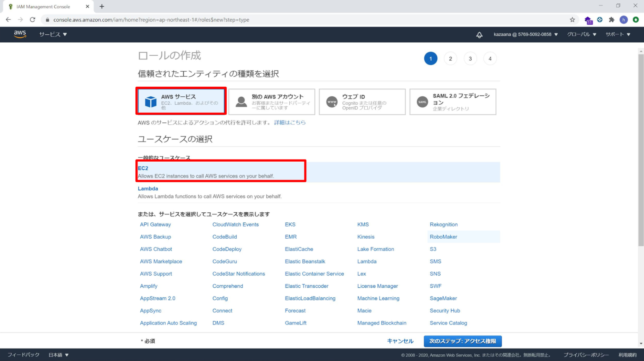The image size is (644, 361).
Task: Click the person icon on 別の AWS アカウント card
Action: pos(241,101)
